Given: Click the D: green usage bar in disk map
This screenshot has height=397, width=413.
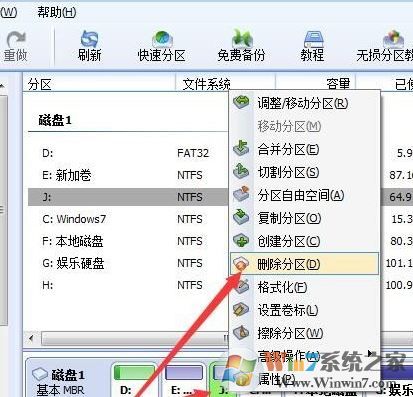Looking at the screenshot, I should point(134,373).
